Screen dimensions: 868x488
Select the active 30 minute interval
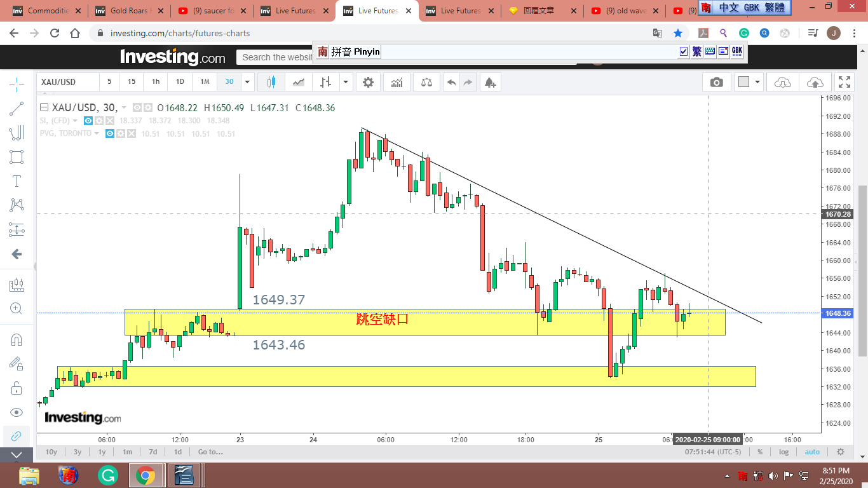coord(229,82)
